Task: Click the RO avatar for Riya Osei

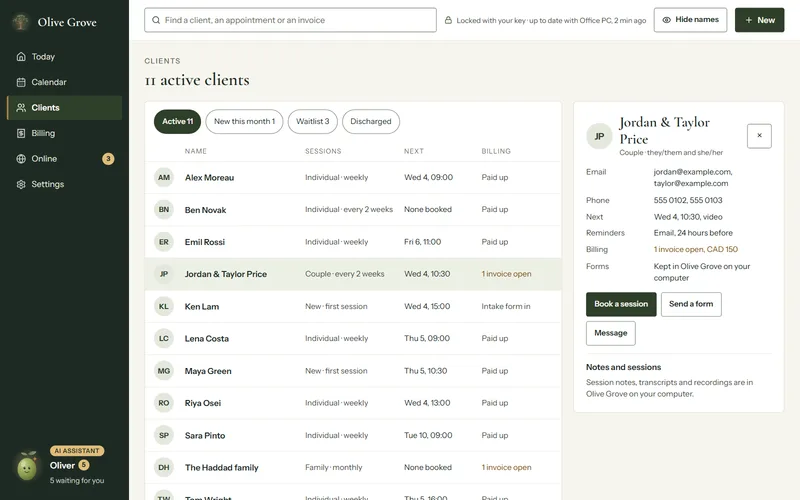Action: tap(164, 403)
